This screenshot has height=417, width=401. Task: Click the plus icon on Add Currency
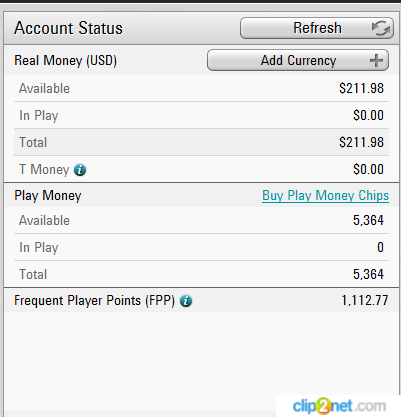376,61
